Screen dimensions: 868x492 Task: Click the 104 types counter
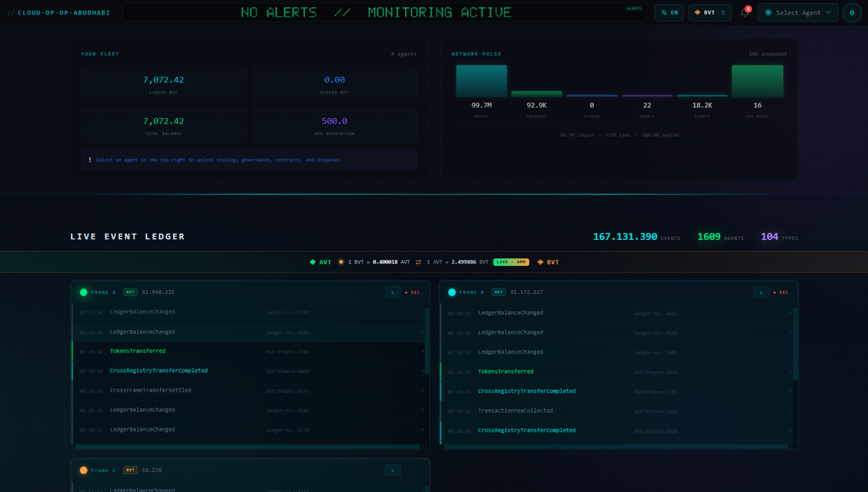(x=769, y=237)
